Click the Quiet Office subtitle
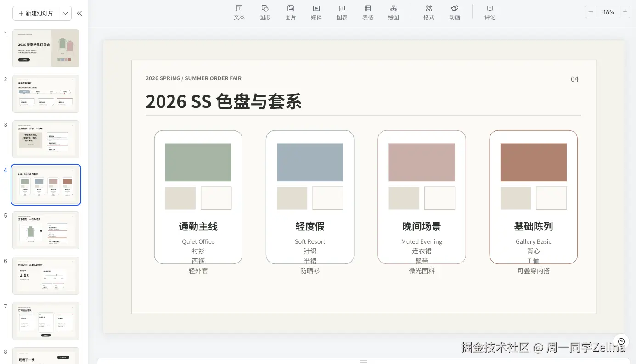The width and height of the screenshot is (636, 364). [198, 241]
